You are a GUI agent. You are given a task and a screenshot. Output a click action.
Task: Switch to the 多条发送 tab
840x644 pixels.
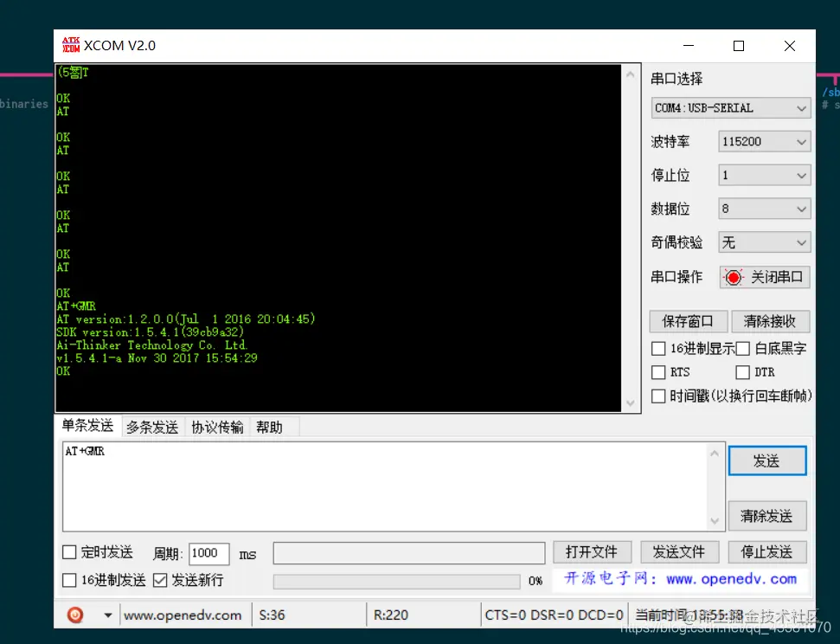click(x=152, y=428)
